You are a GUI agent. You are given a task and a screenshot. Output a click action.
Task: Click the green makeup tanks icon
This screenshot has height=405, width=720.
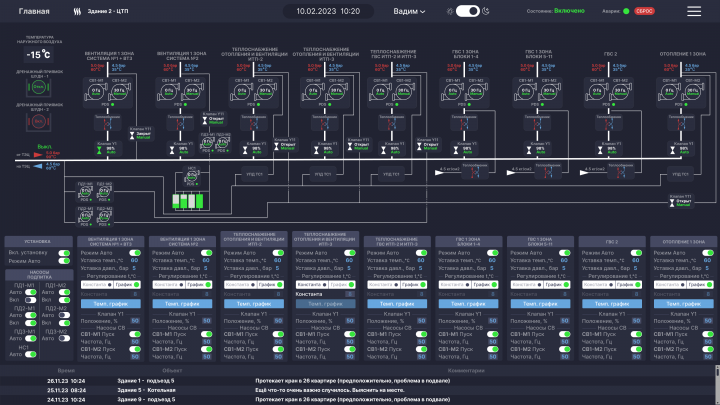click(188, 201)
